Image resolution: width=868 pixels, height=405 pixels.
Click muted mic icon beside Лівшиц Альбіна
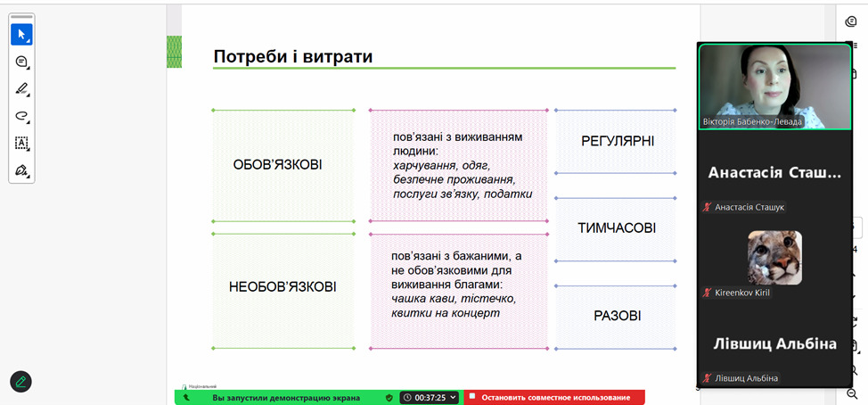coord(708,378)
